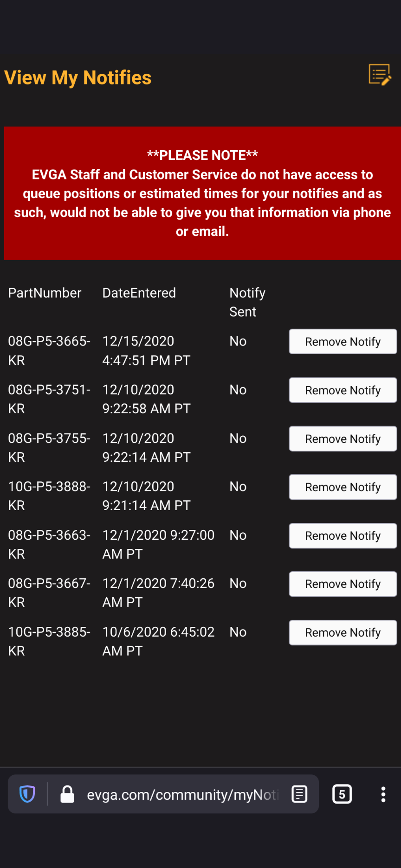The height and width of the screenshot is (868, 401).
Task: Remove Notify for 08G-P5-3665-KR
Action: pyautogui.click(x=343, y=342)
